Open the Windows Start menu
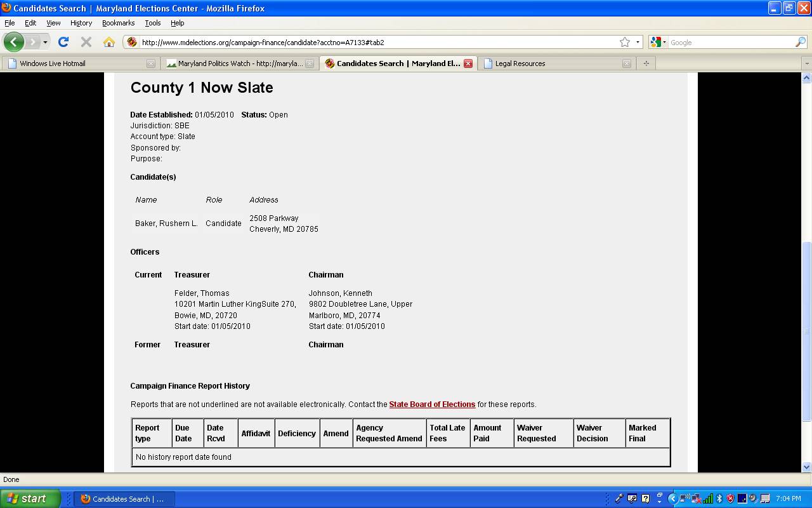This screenshot has width=812, height=508. pos(30,498)
